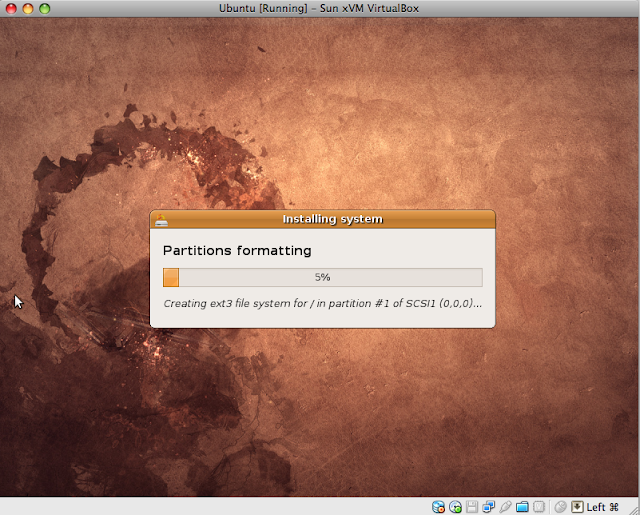Screen dimensions: 640x515
Task: Click the mouse integration indicator icon
Action: 560,507
